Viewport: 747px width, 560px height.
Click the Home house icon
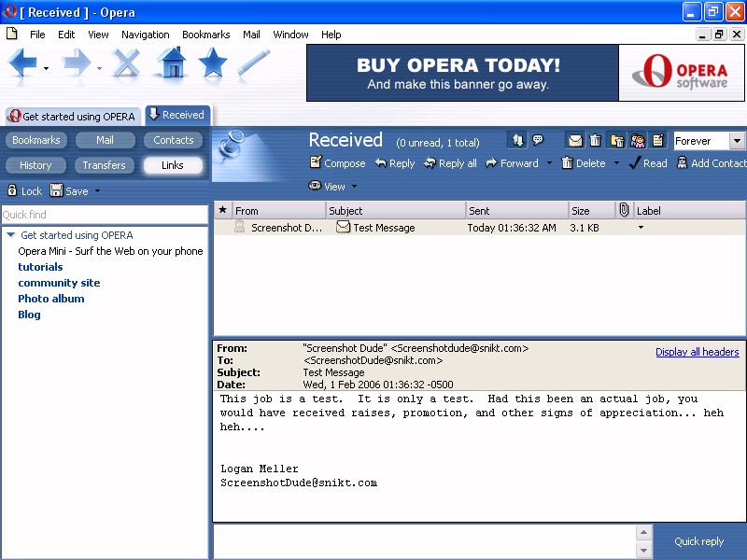[172, 63]
